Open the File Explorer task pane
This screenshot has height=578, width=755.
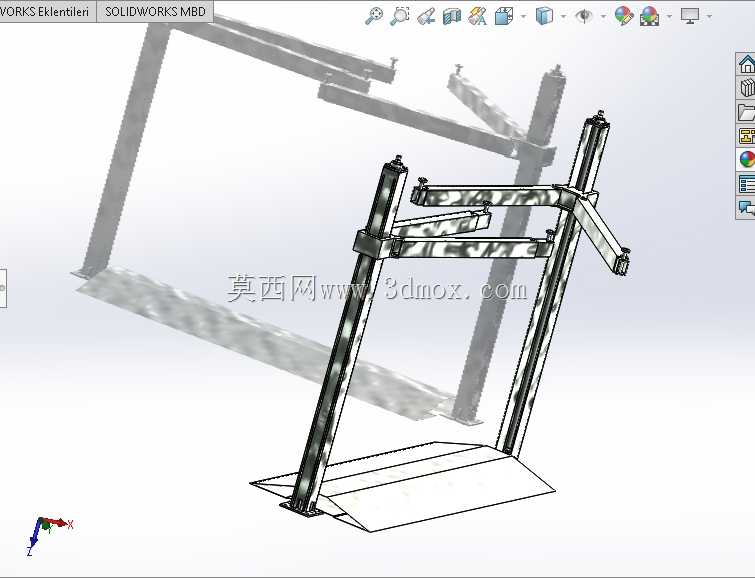pyautogui.click(x=746, y=112)
